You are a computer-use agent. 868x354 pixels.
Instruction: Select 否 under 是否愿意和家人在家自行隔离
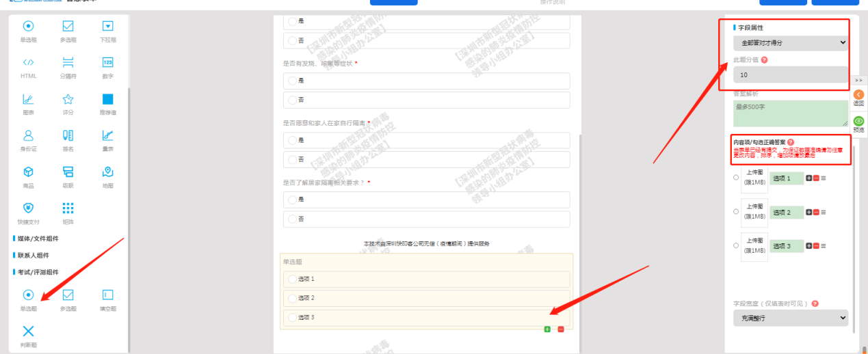[x=293, y=159]
